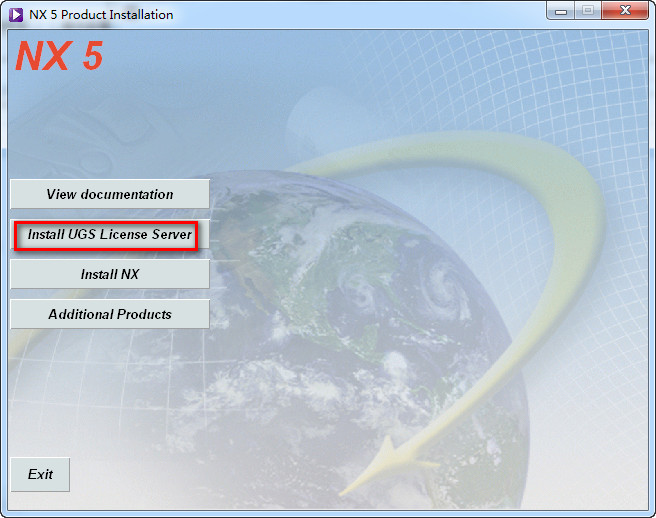Open View documentation
656x518 pixels.
click(x=109, y=194)
